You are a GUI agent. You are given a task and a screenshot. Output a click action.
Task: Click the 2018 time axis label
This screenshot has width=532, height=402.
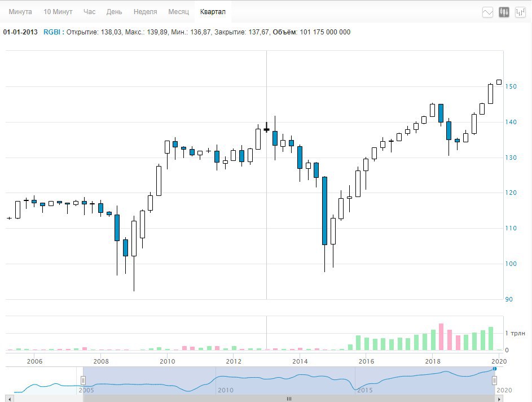tap(433, 361)
